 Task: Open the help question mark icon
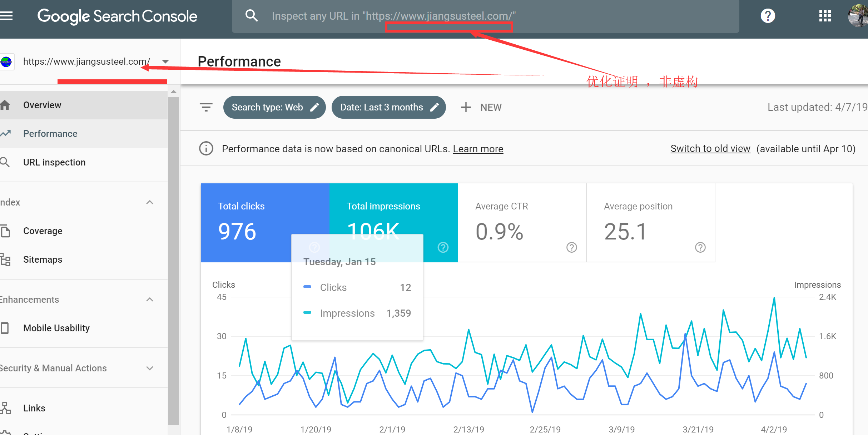(x=768, y=16)
